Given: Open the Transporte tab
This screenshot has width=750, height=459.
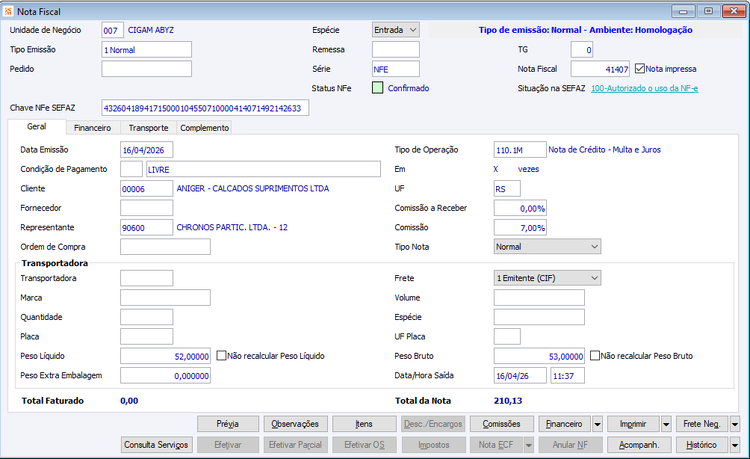Looking at the screenshot, I should pos(148,128).
